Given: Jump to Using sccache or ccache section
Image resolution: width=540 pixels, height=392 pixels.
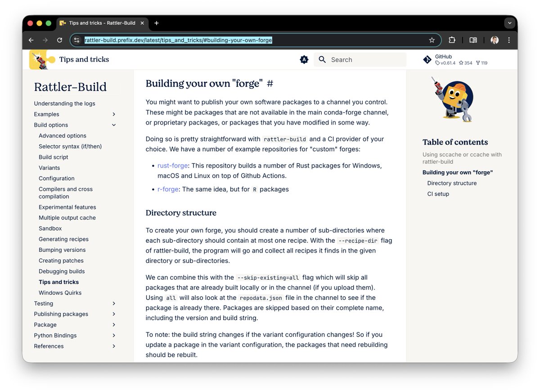Looking at the screenshot, I should coord(462,158).
